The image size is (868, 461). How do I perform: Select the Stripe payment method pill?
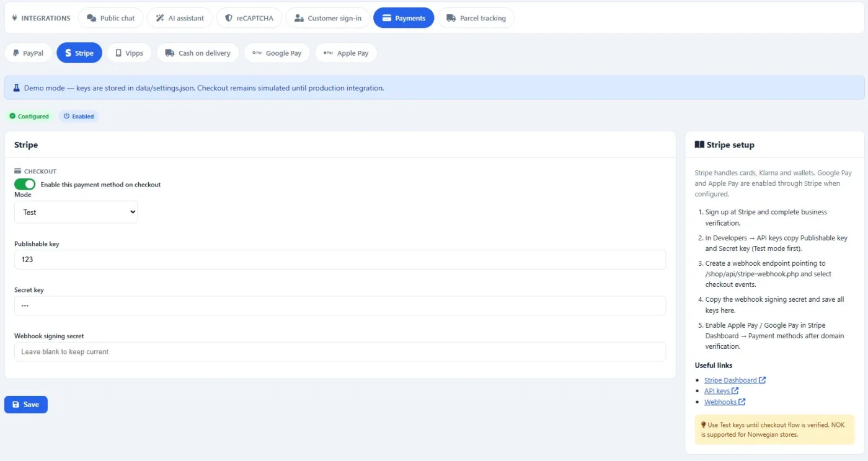pos(79,53)
